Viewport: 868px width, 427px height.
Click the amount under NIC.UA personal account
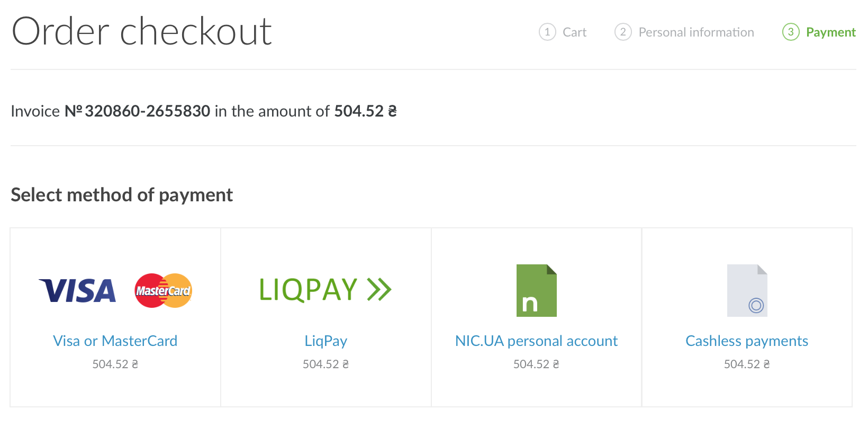[x=536, y=364]
